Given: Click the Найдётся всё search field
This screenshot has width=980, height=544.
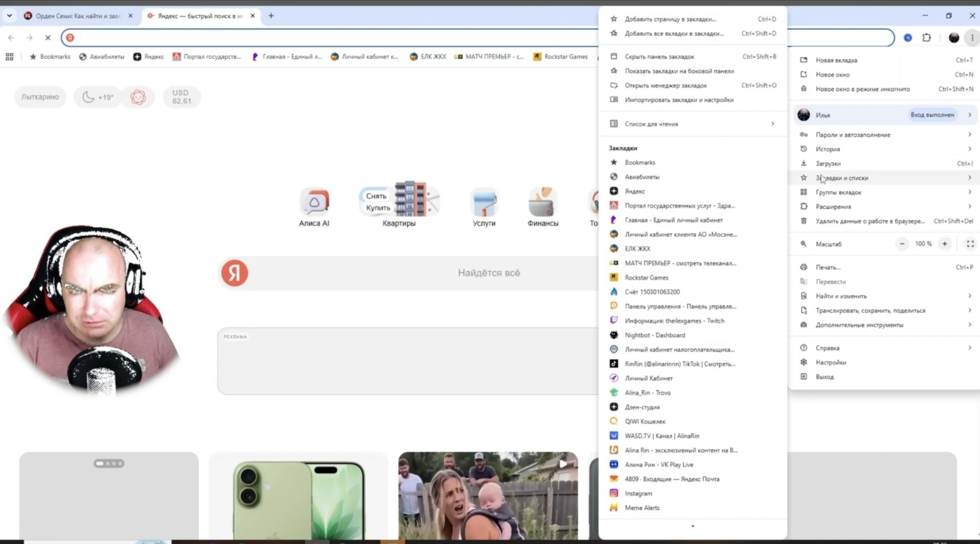Looking at the screenshot, I should (489, 273).
